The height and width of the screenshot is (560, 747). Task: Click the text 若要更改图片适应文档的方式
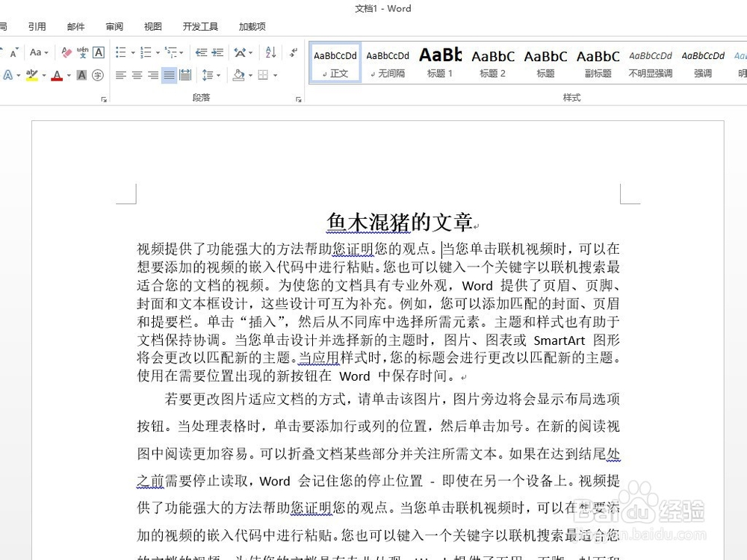255,399
